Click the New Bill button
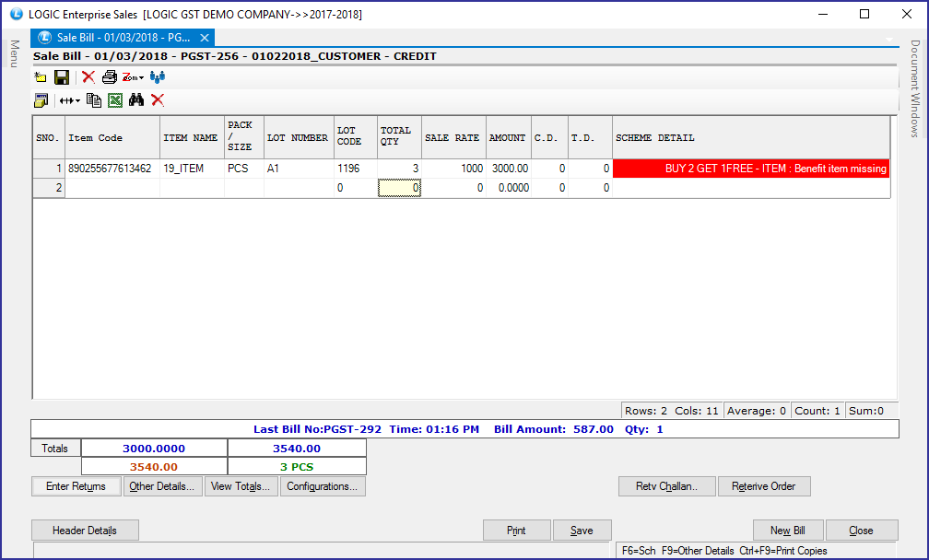Viewport: 929px width, 560px height. coord(787,531)
